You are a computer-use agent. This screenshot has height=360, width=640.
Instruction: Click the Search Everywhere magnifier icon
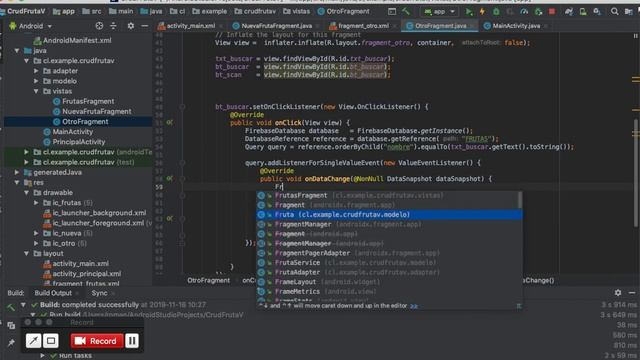click(x=614, y=12)
